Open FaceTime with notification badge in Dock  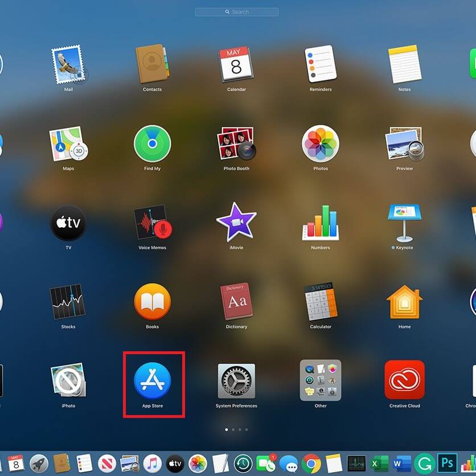coord(266,463)
